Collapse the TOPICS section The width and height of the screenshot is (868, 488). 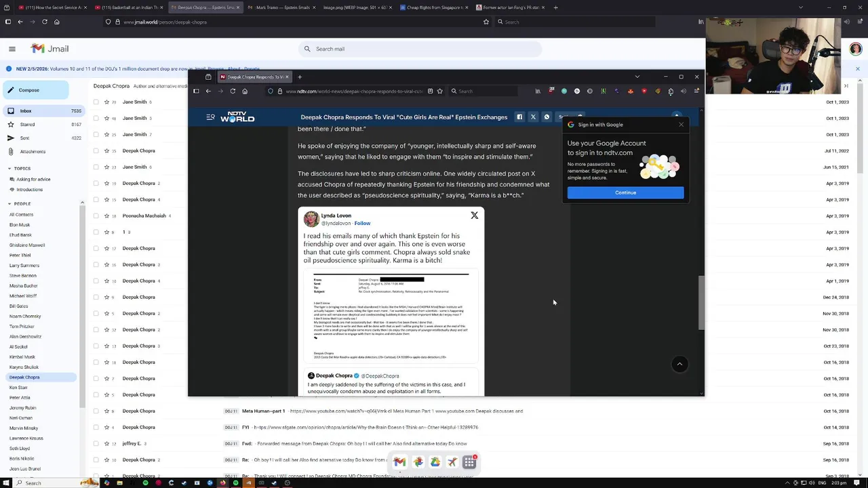pos(9,168)
